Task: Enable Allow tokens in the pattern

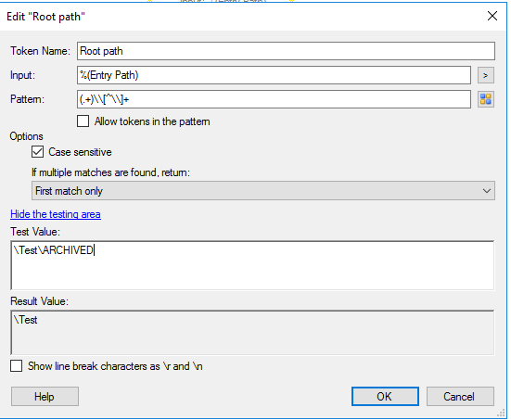Action: (83, 121)
